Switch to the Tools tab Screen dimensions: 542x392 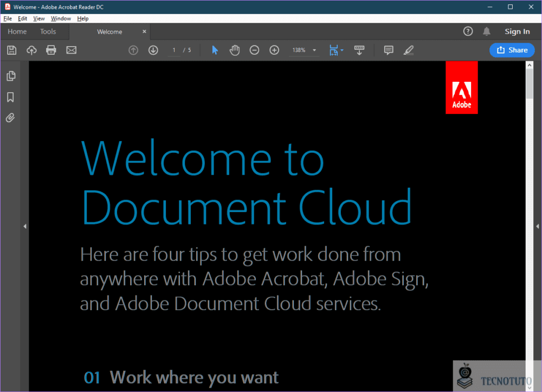click(48, 31)
